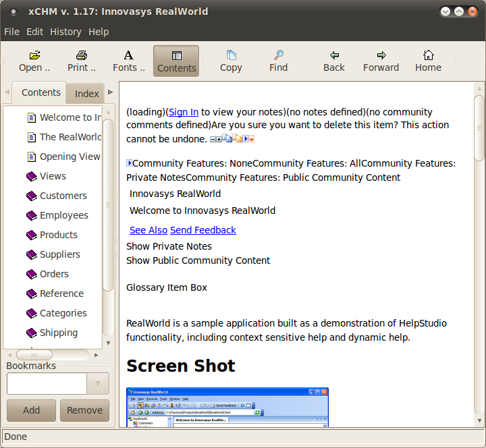Click the blue arrow icon after documents

point(246,138)
